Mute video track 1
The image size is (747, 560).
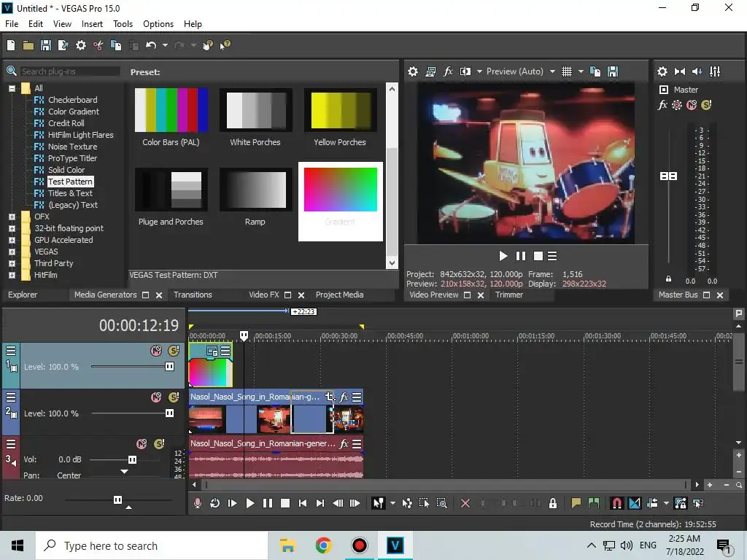(x=156, y=351)
